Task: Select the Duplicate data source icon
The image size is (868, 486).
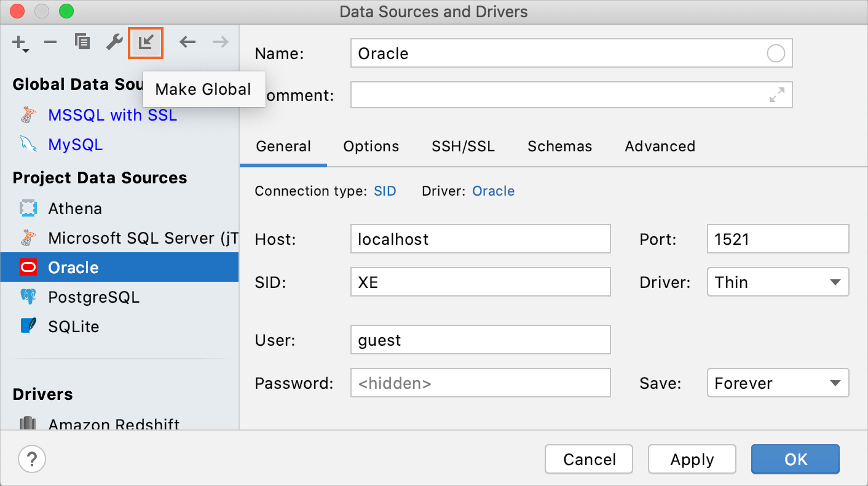Action: (82, 42)
